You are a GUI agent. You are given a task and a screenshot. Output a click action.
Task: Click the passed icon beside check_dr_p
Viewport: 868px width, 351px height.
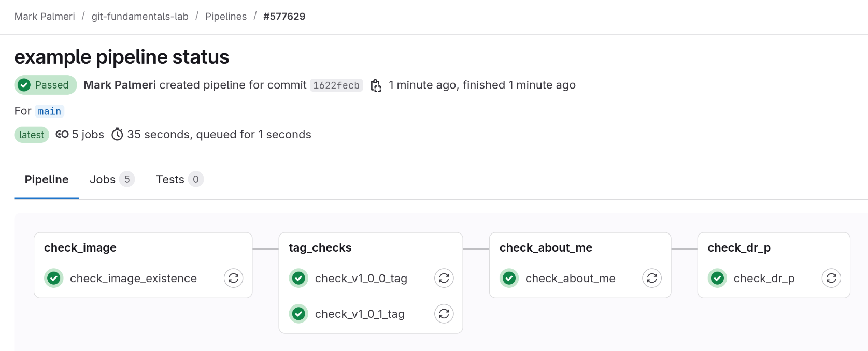click(x=718, y=278)
